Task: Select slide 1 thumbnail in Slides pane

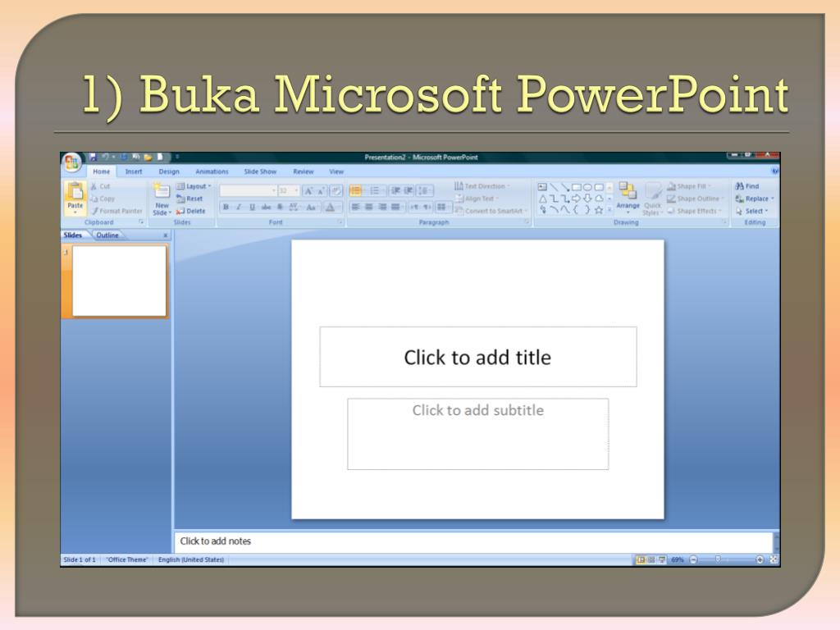Action: [119, 281]
